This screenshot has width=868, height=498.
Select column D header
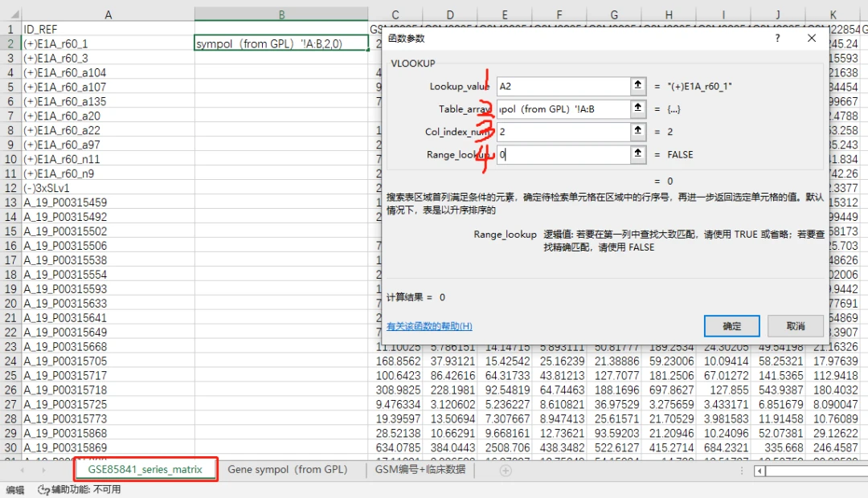(449, 14)
